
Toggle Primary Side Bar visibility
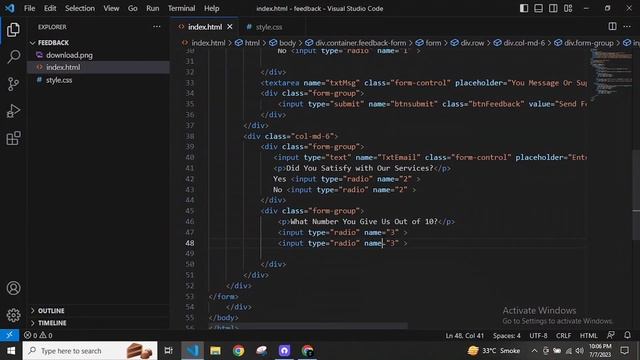[524, 8]
